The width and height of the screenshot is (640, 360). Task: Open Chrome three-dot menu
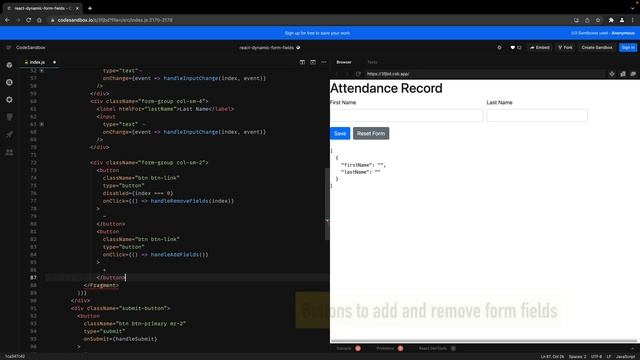(632, 20)
